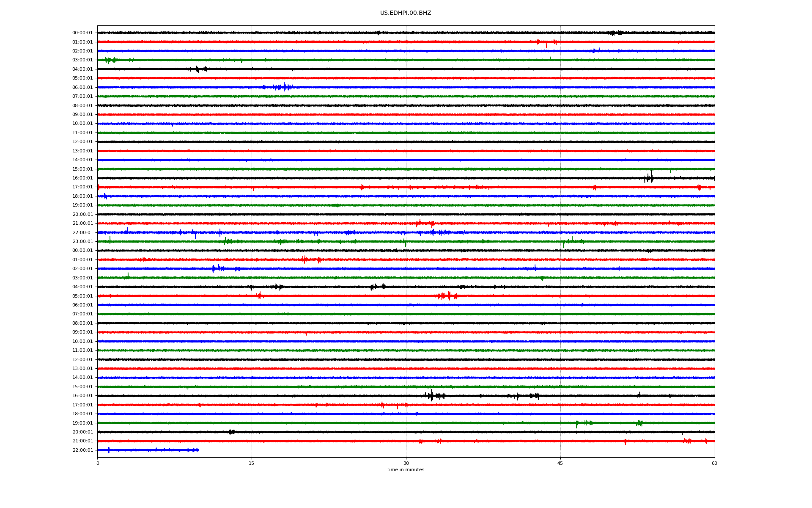Image resolution: width=812 pixels, height=508 pixels.
Task: Click the 15 minute axis tick label
Action: click(252, 463)
